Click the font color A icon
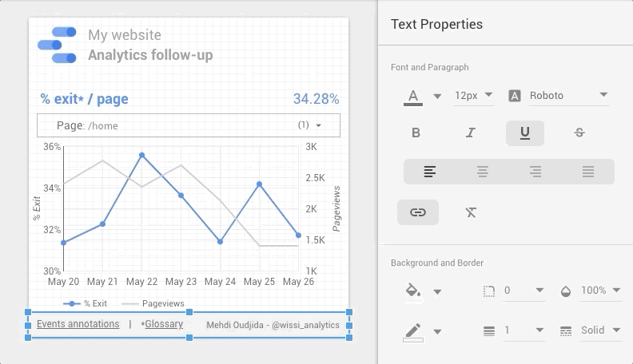The height and width of the screenshot is (364, 633). pyautogui.click(x=413, y=97)
